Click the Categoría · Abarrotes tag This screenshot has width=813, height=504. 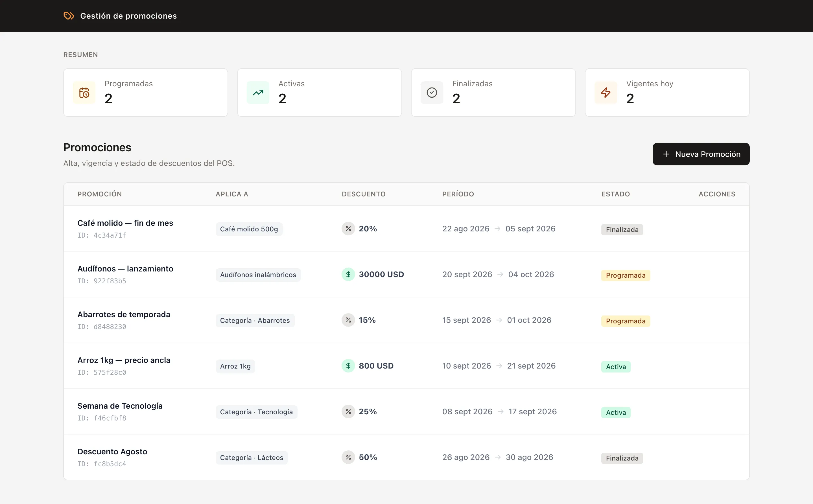[x=255, y=320]
